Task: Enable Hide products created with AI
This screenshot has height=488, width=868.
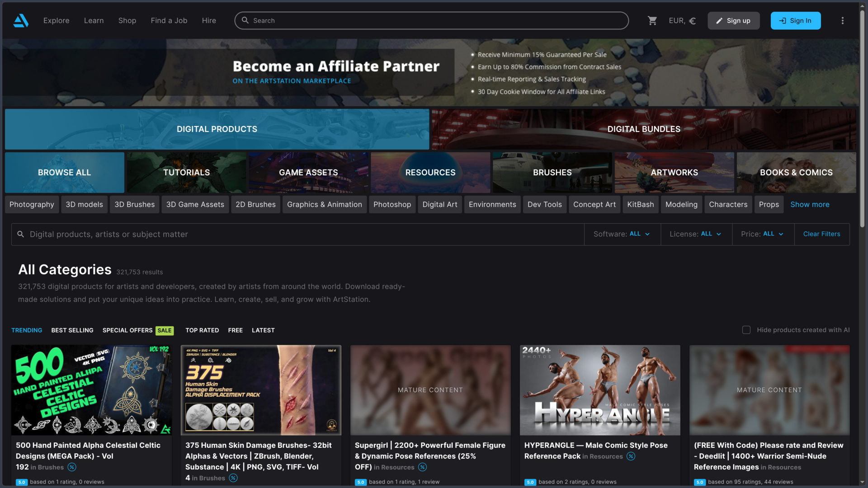Action: pyautogui.click(x=746, y=330)
